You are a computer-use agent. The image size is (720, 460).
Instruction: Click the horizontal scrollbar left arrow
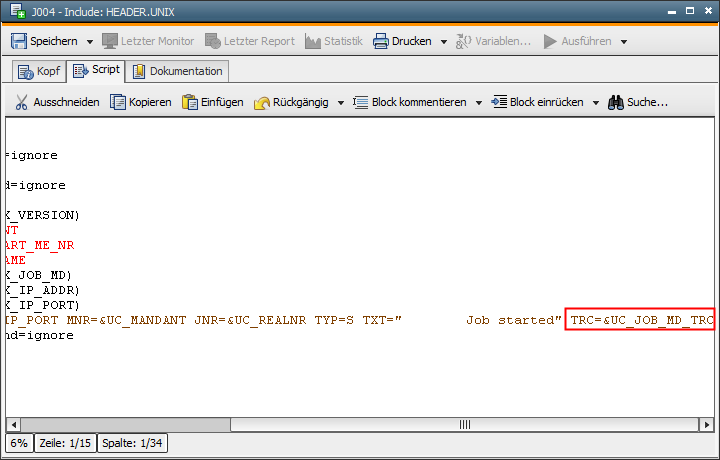coord(13,425)
